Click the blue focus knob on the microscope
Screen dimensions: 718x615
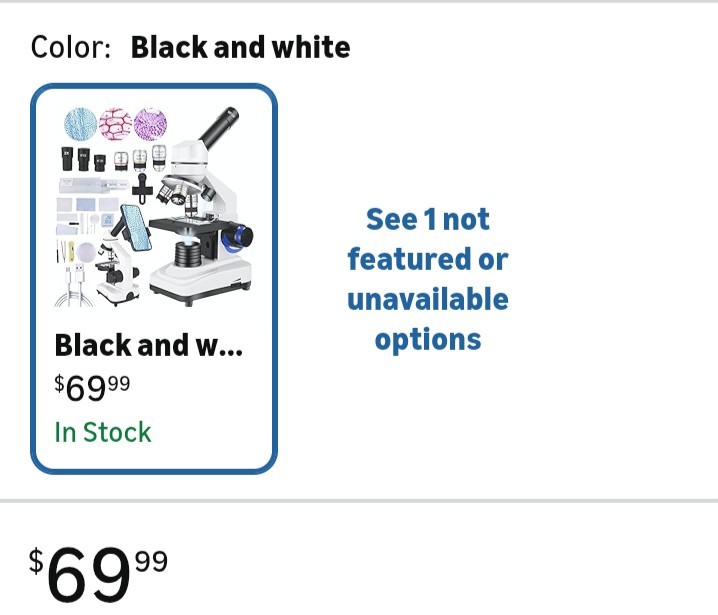(x=238, y=237)
